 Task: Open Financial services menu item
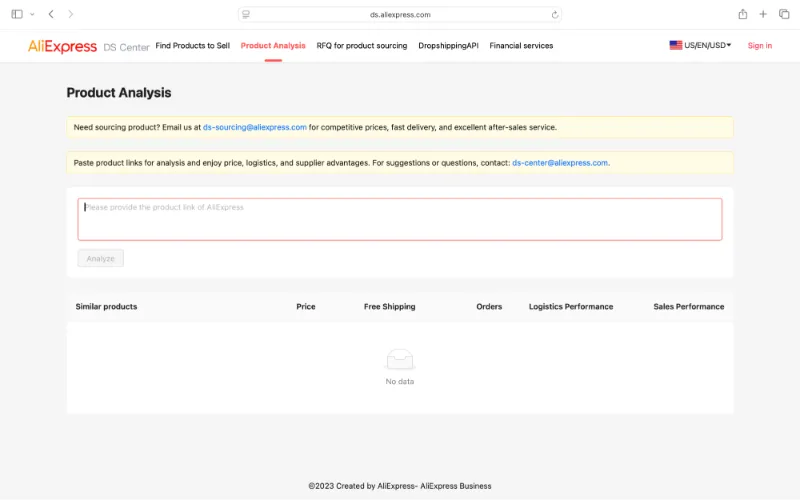click(x=521, y=45)
